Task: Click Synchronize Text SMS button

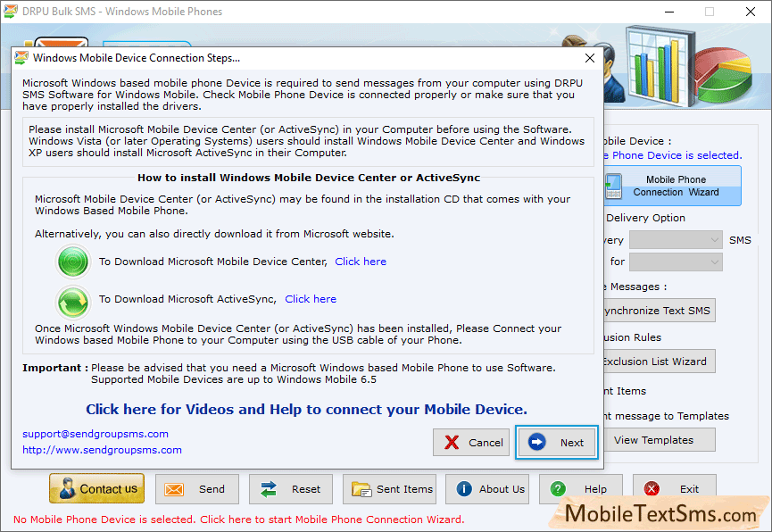Action: pyautogui.click(x=660, y=311)
